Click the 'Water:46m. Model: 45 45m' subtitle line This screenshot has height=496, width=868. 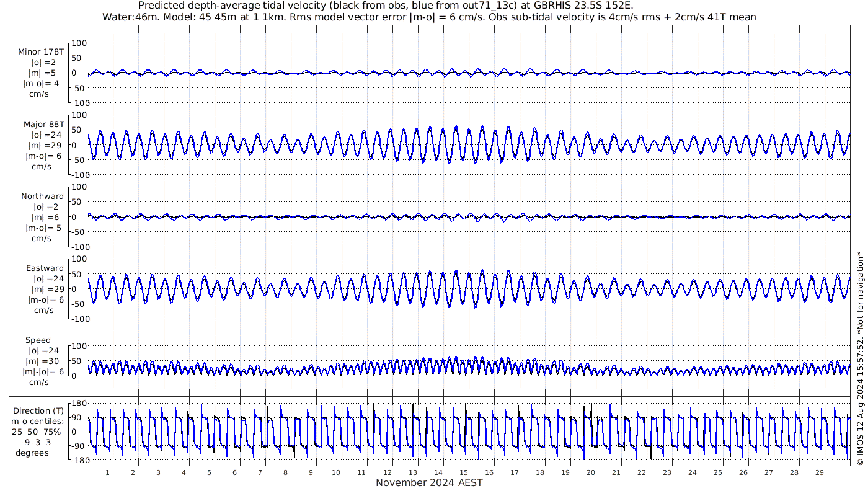click(x=429, y=17)
